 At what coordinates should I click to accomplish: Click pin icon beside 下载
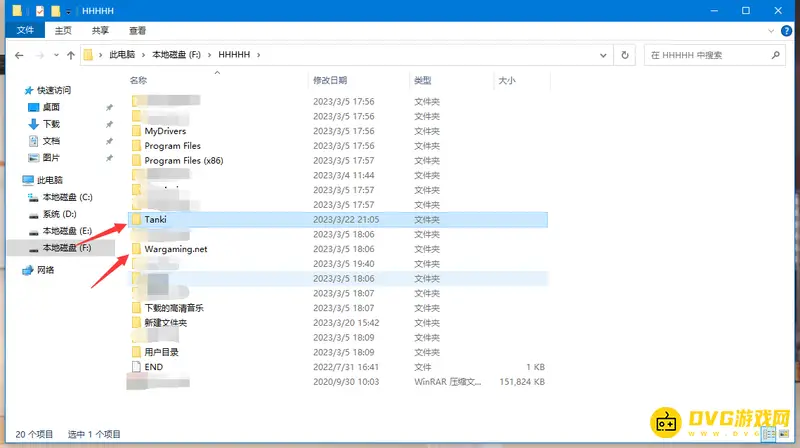click(109, 124)
